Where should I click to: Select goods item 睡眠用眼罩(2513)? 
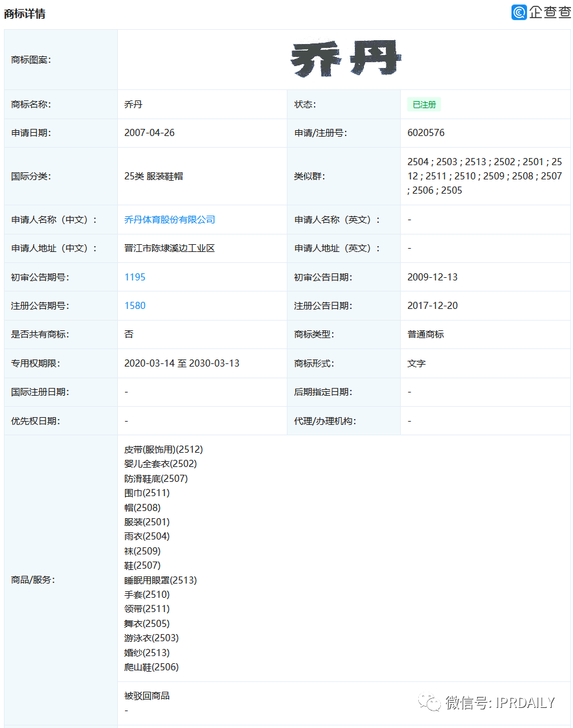coord(161,580)
